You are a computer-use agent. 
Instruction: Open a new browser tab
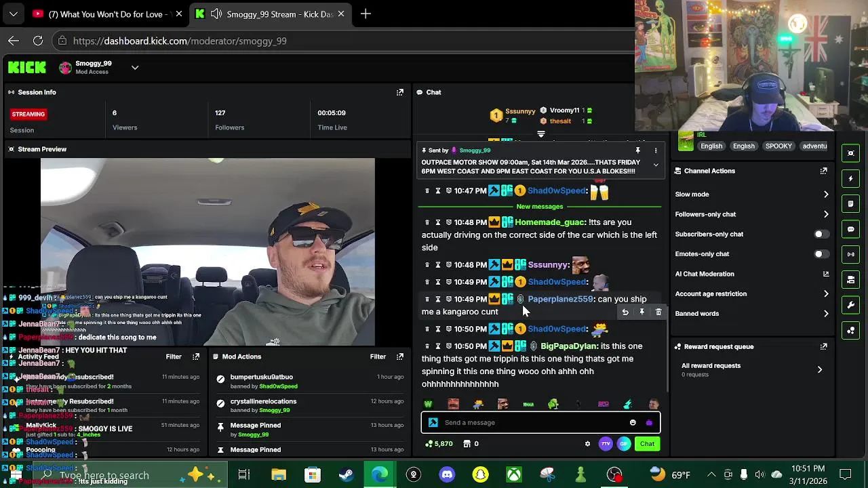click(366, 14)
